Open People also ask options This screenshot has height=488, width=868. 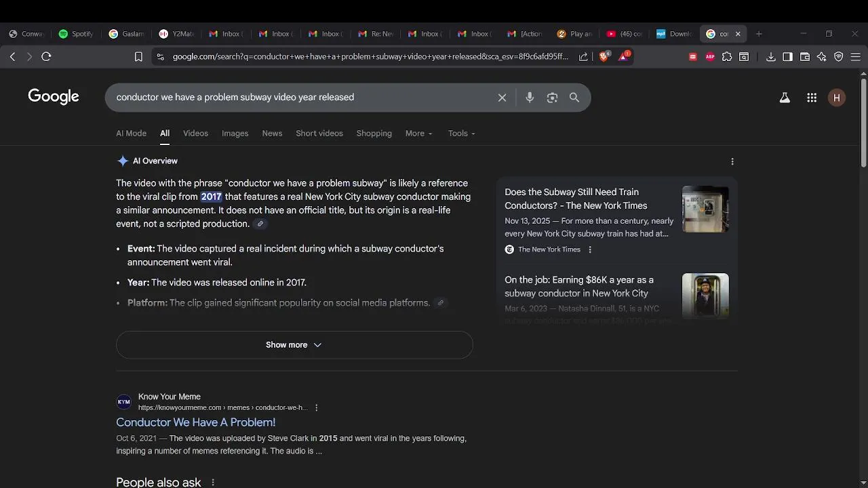click(213, 483)
